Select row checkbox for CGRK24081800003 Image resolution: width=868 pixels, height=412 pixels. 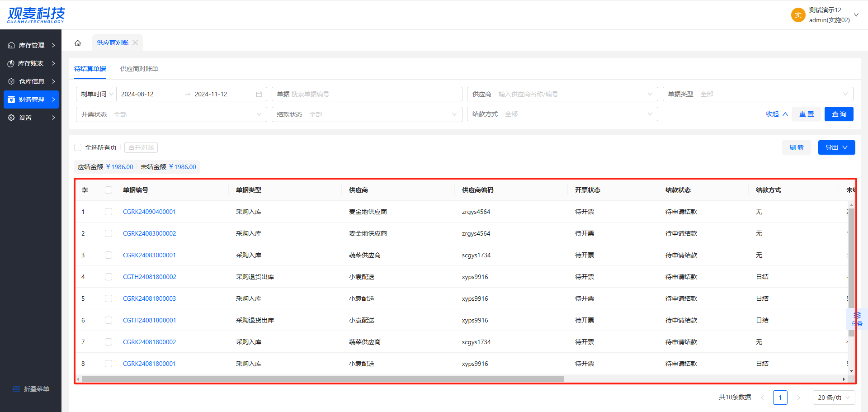coord(108,298)
